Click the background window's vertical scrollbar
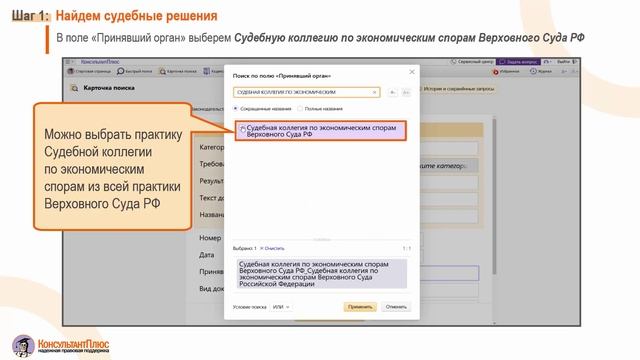The width and height of the screenshot is (640, 360). 495,196
